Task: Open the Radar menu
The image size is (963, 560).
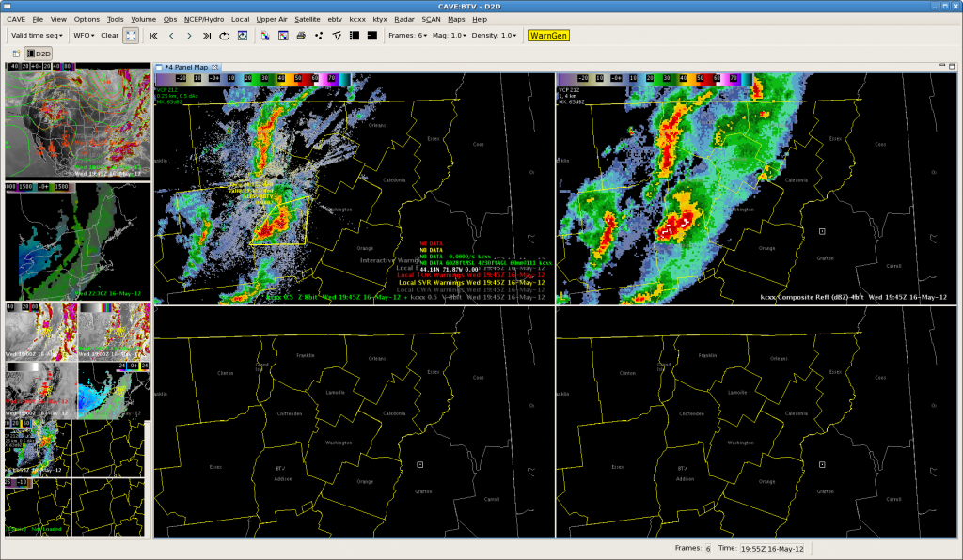Action: [404, 19]
